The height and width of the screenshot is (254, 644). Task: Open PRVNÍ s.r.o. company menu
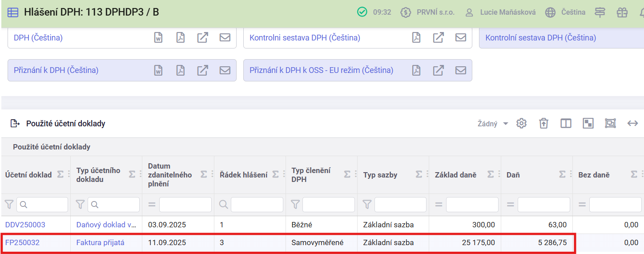click(427, 12)
